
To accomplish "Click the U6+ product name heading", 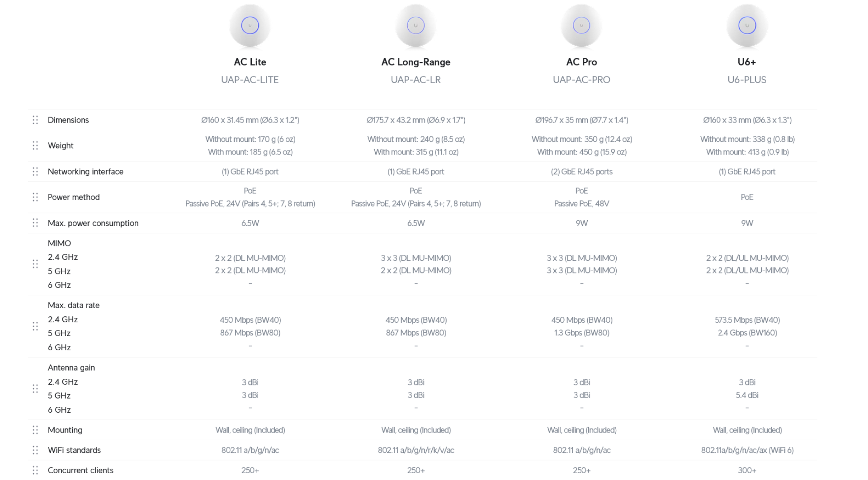I will (747, 62).
